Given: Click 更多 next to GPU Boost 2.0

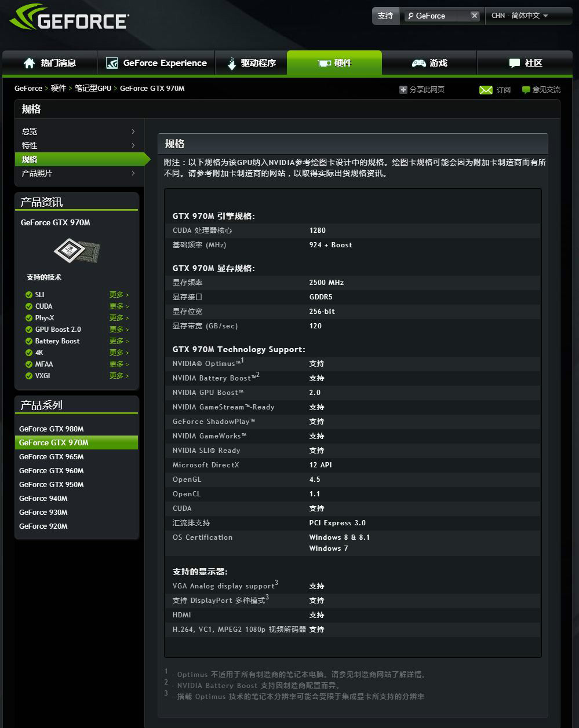Looking at the screenshot, I should (119, 330).
